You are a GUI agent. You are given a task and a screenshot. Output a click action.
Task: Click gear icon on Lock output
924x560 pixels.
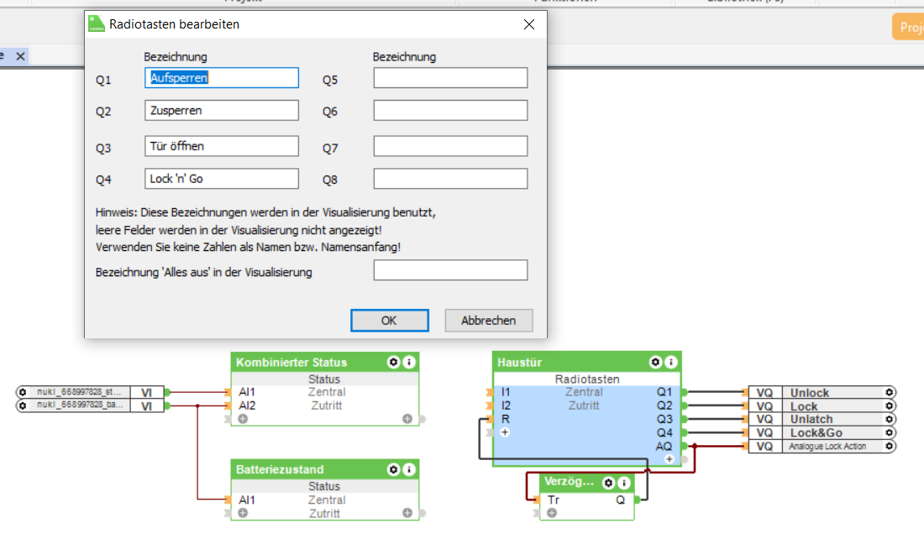click(x=890, y=406)
